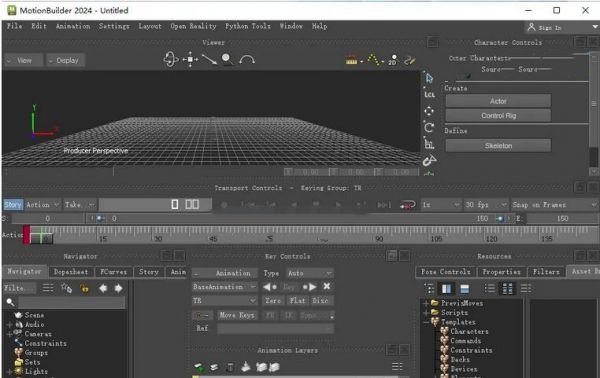Screen dimensions: 600x378
Task: Click the Control Rig button
Action: (x=498, y=116)
